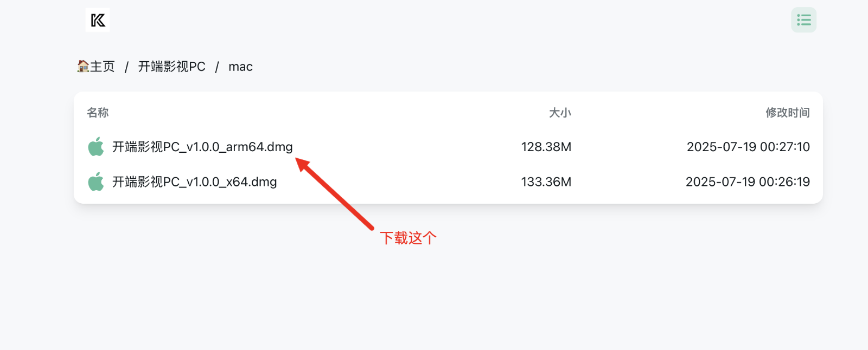Click the K logo icon
Screen dimensions: 868x350
98,20
